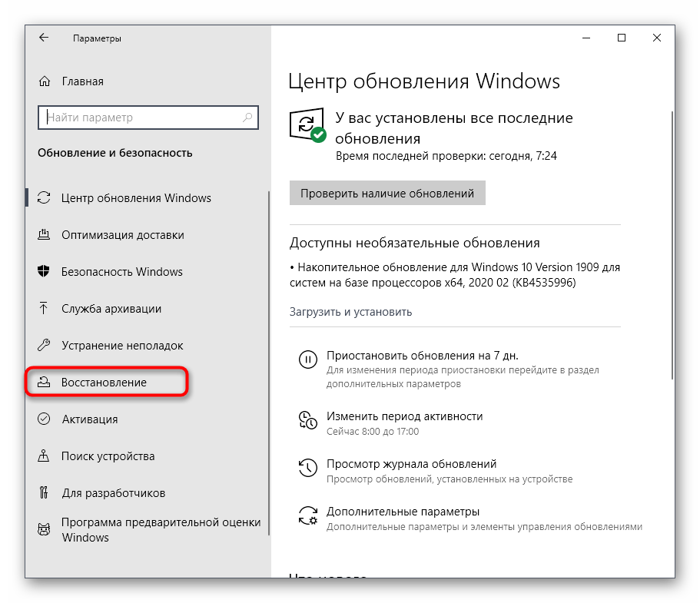Click the Служба архивации upload arrow icon
The width and height of the screenshot is (700, 603).
[x=44, y=308]
